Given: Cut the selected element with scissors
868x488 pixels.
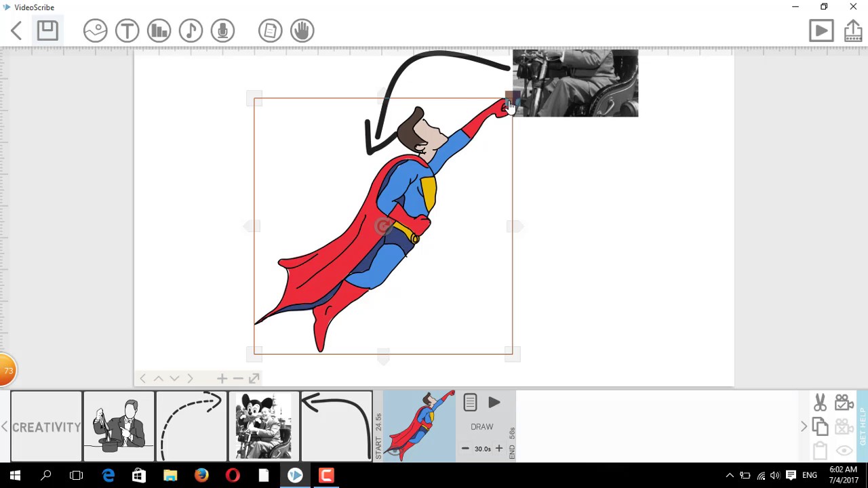Looking at the screenshot, I should [820, 403].
